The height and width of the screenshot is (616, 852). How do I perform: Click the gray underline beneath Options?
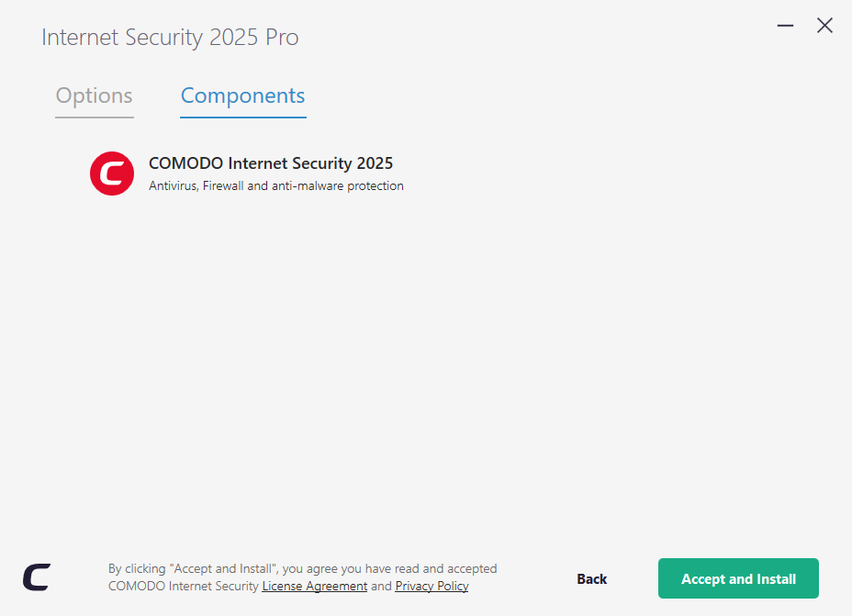[x=95, y=117]
